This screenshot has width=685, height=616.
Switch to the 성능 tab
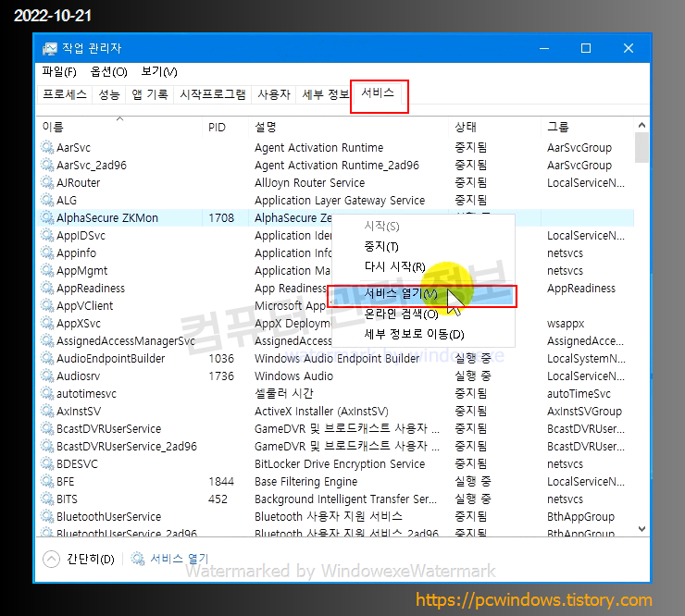[x=109, y=94]
